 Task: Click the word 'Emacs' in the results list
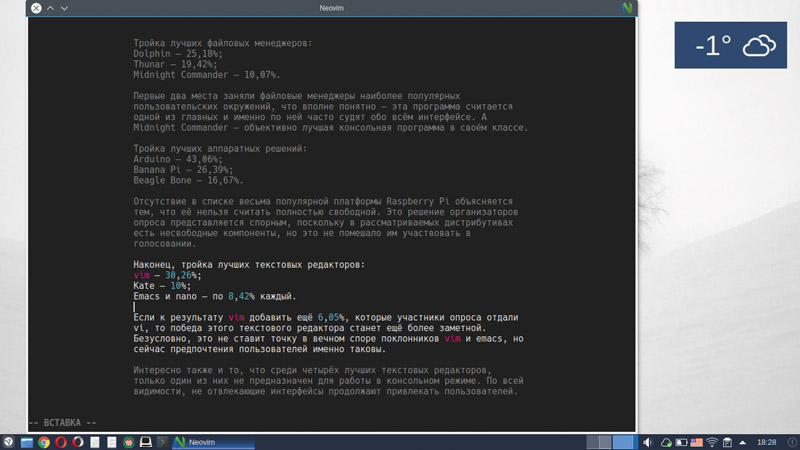point(146,296)
